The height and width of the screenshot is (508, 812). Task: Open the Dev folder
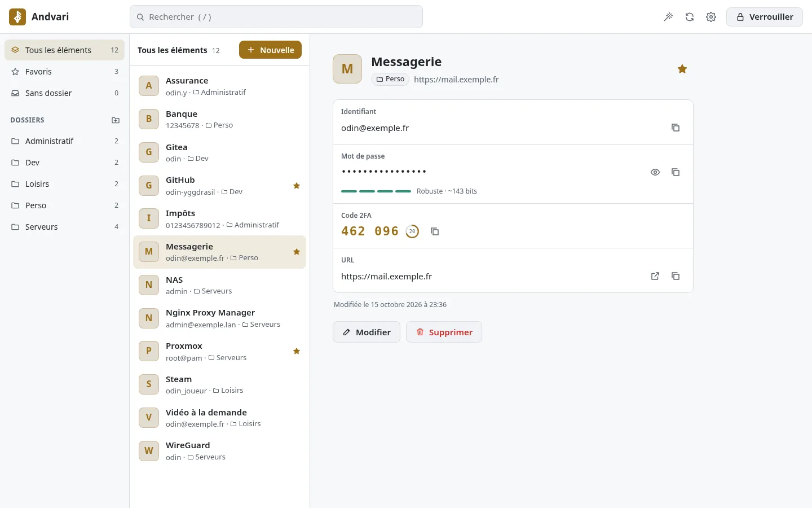[64, 163]
